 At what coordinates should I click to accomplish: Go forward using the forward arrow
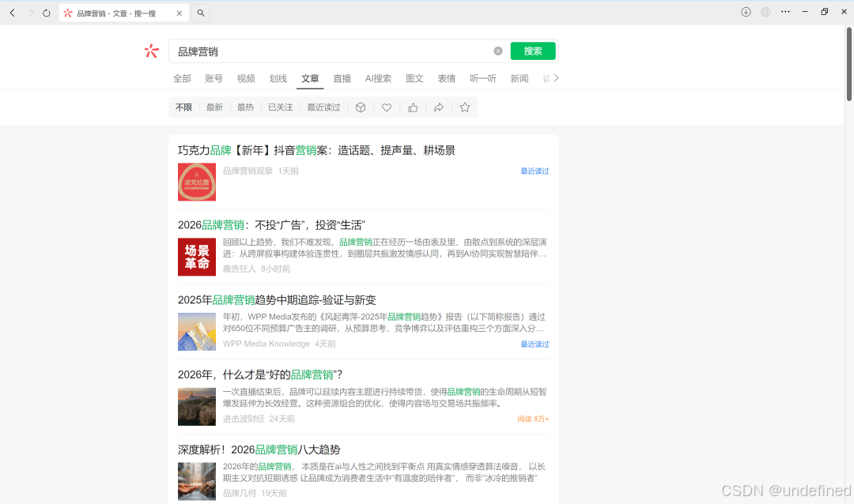31,13
